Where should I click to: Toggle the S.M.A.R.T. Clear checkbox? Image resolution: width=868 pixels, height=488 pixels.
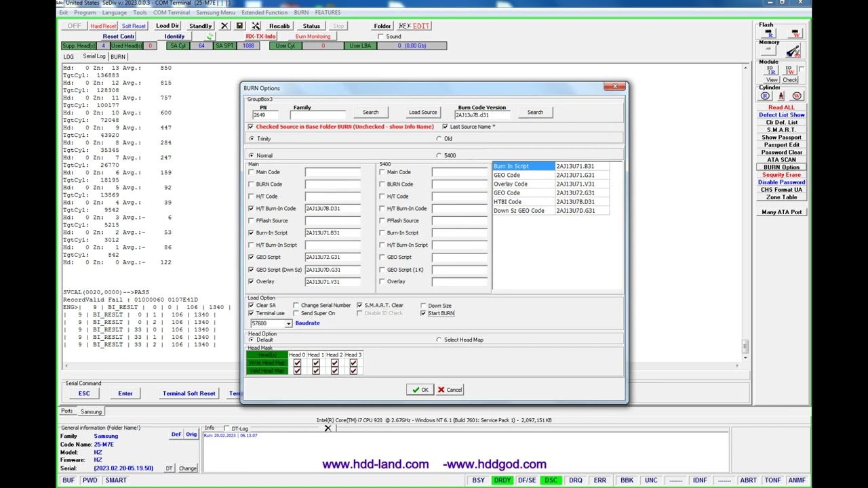359,306
